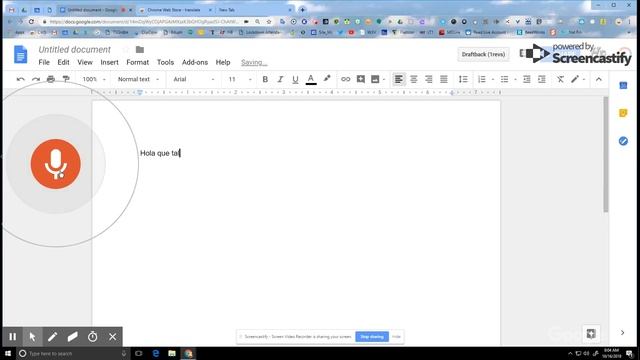Click Hide on the sharing notification
This screenshot has height=360, width=640.
396,337
